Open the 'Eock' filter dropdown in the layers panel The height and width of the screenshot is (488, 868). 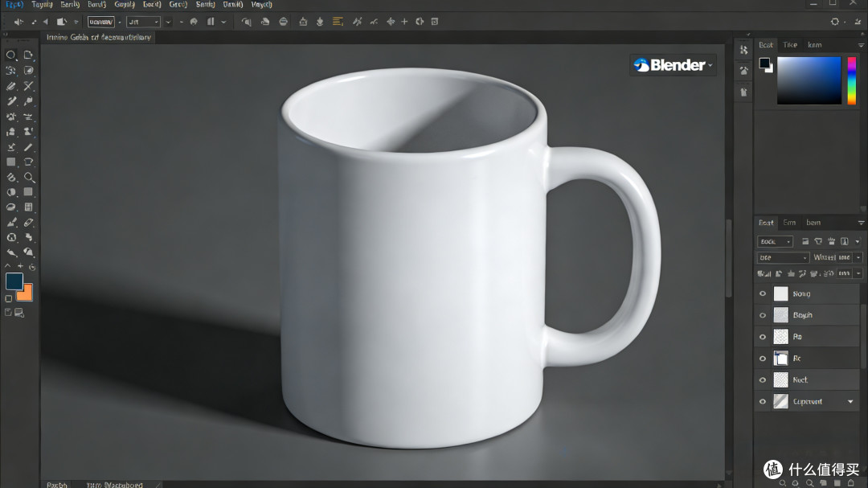click(x=775, y=241)
